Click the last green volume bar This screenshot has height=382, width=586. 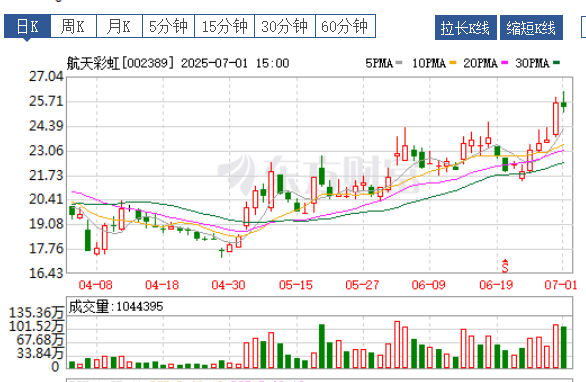click(x=564, y=347)
